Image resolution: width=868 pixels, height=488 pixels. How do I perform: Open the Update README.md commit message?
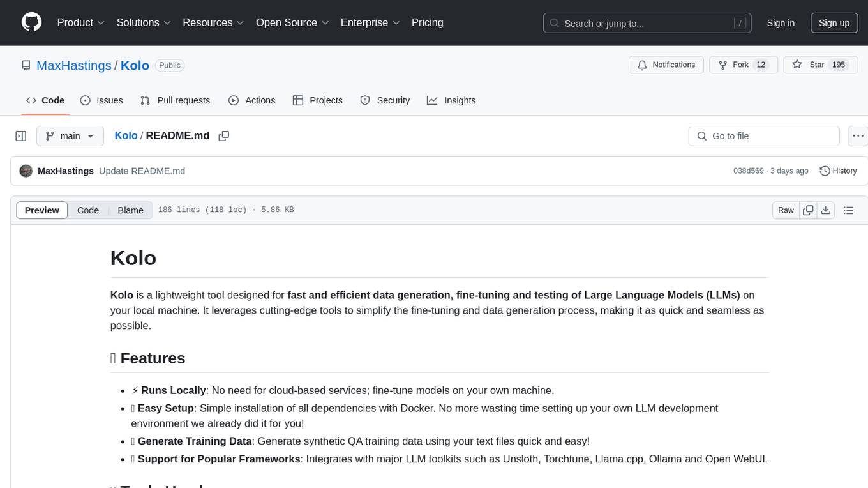[142, 171]
